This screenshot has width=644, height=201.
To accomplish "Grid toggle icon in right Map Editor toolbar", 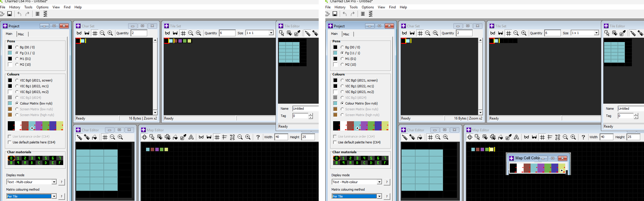I will (x=542, y=137).
